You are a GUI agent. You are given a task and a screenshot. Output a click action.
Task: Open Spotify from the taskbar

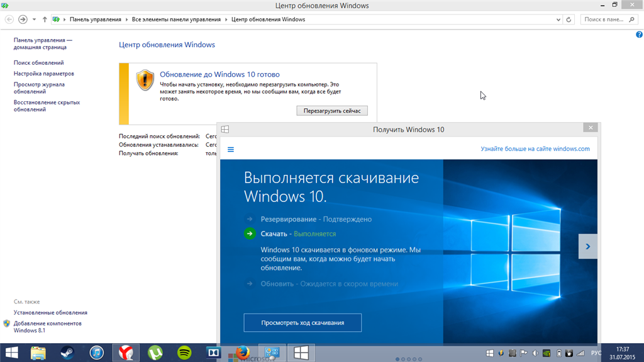point(184,353)
